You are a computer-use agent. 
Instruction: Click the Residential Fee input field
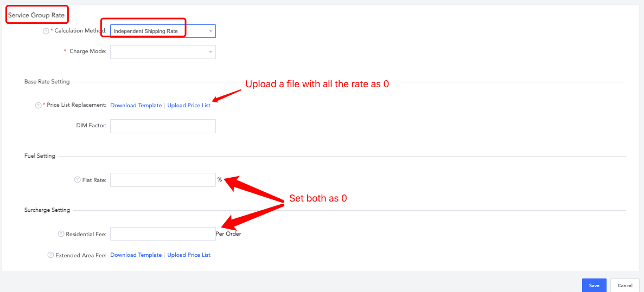(163, 234)
